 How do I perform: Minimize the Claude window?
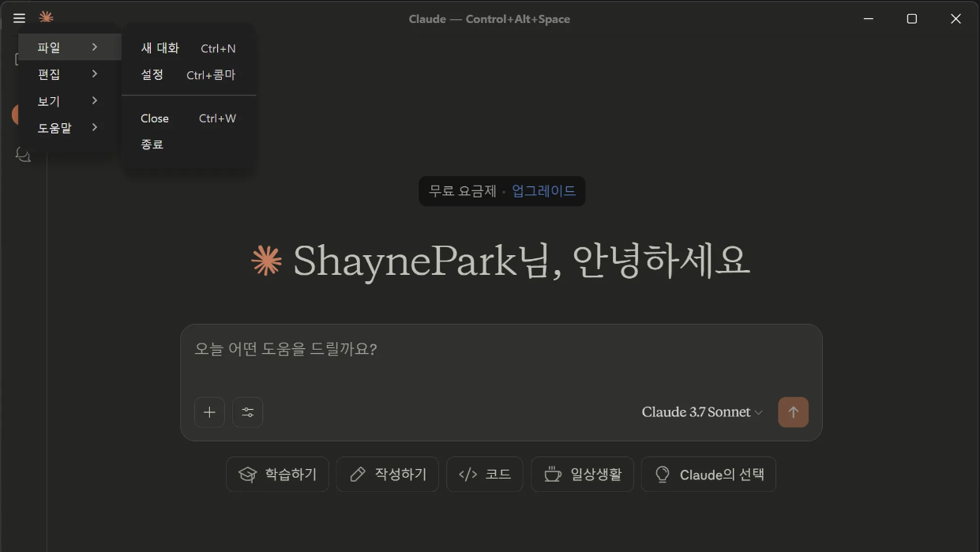869,19
